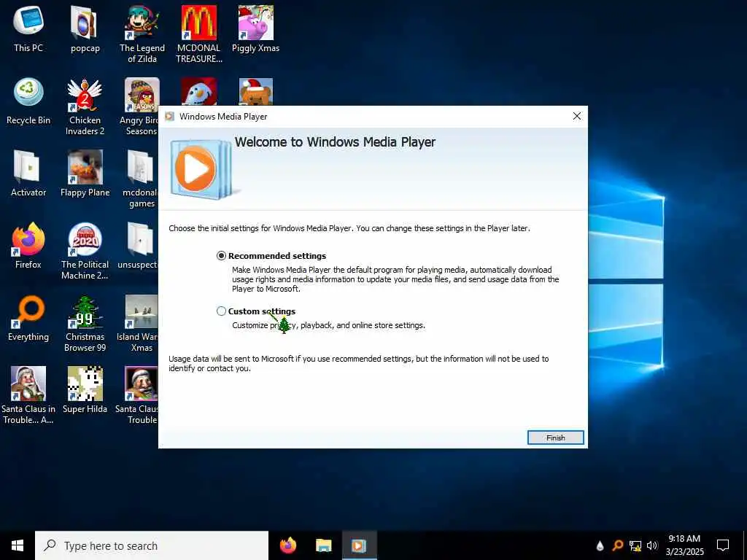Image resolution: width=747 pixels, height=560 pixels.
Task: Launch Everything search desktop shortcut
Action: coord(28,318)
